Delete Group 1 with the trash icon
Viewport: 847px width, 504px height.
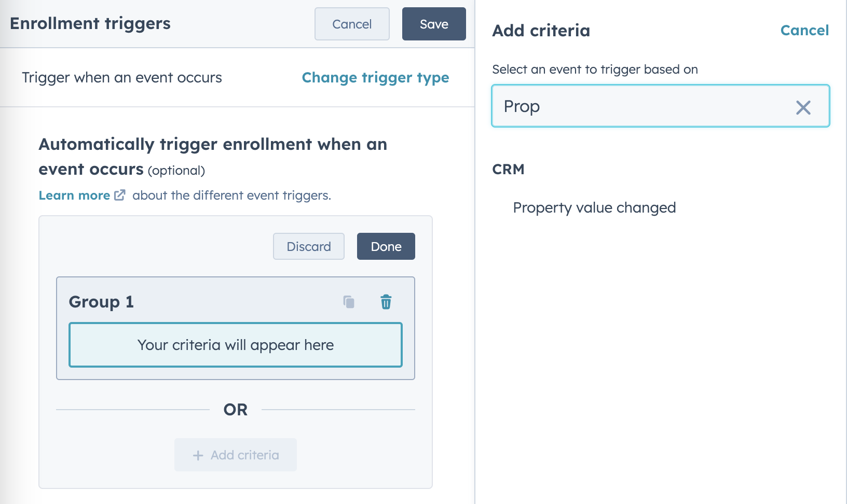pos(386,302)
